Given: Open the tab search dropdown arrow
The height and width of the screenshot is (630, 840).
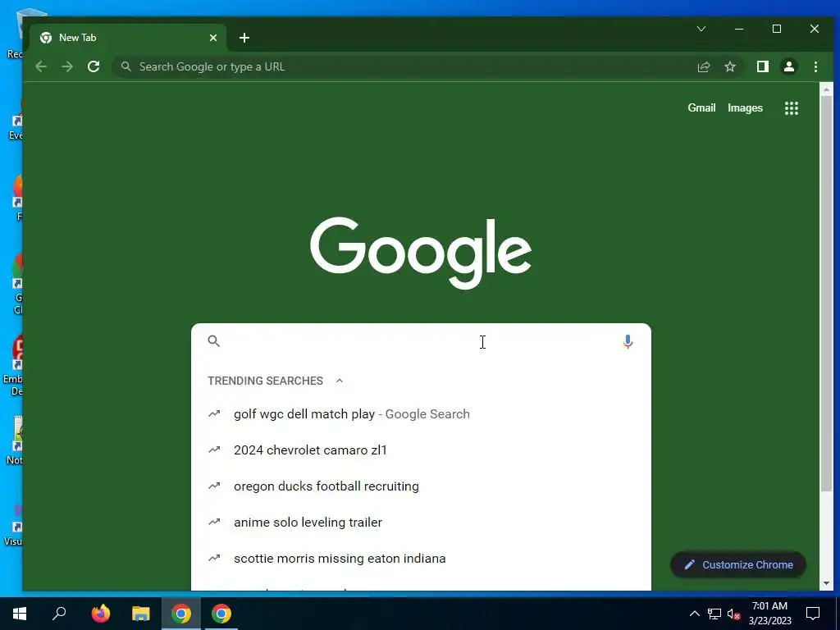Looking at the screenshot, I should pyautogui.click(x=701, y=29).
